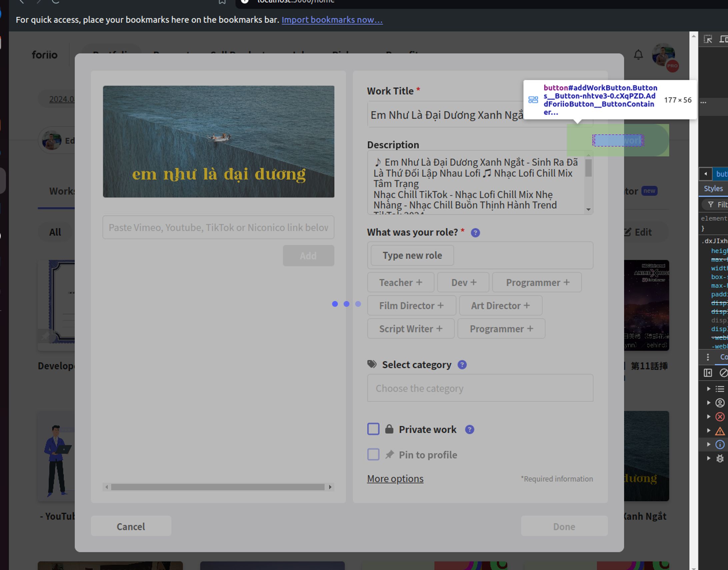Image resolution: width=728 pixels, height=570 pixels.
Task: Select the red errors icon in console sidebar
Action: point(720,417)
